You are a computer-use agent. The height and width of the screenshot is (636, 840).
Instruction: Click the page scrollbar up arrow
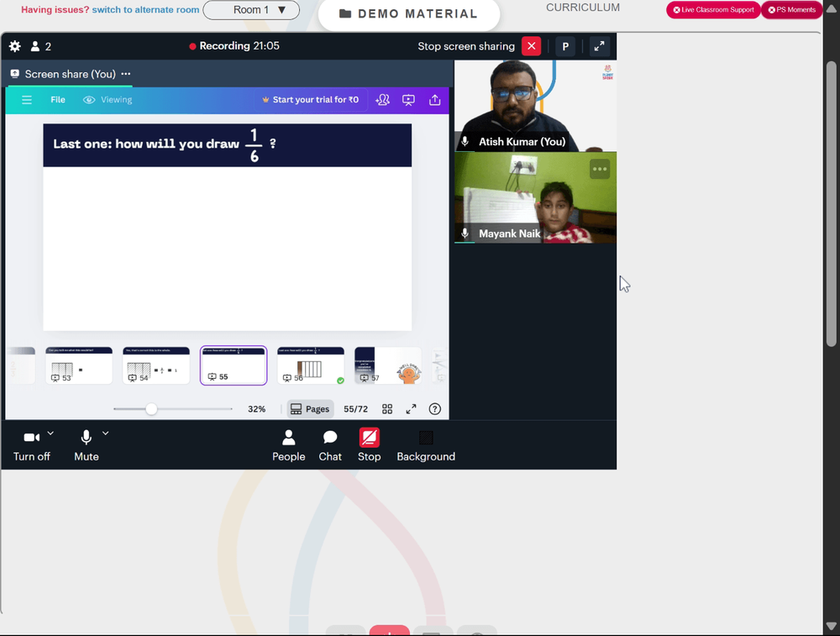(x=832, y=8)
